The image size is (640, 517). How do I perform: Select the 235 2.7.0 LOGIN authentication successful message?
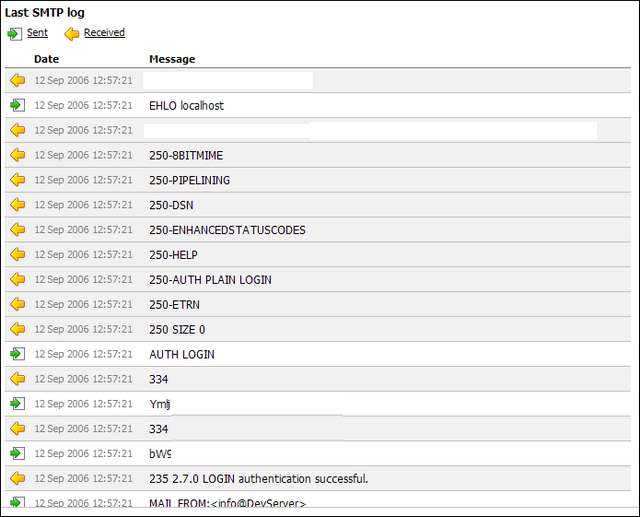click(259, 479)
